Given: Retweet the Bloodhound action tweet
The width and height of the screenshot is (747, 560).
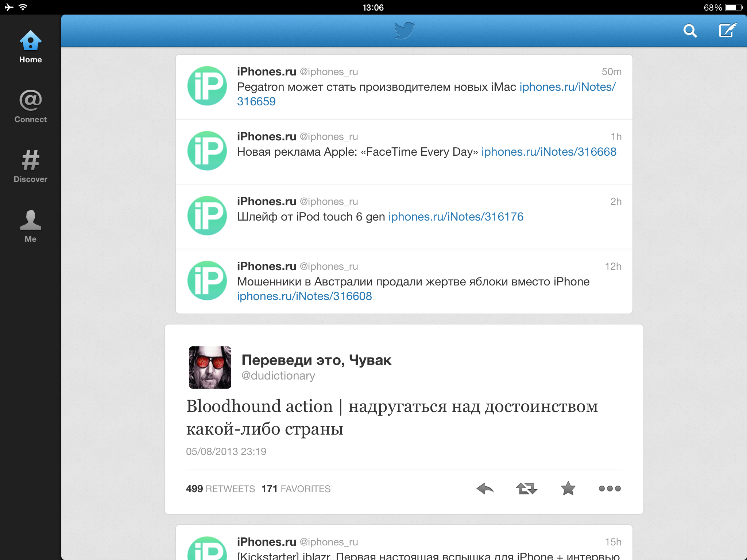Looking at the screenshot, I should pos(527,489).
